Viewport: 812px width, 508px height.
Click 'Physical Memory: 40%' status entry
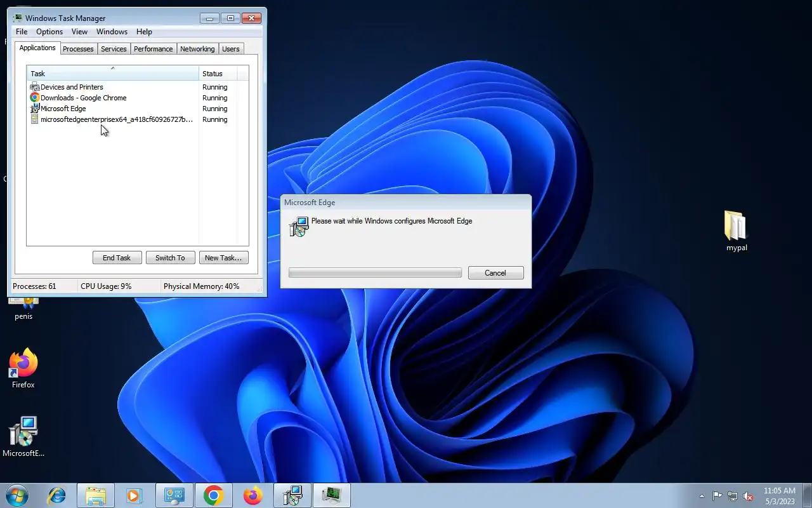(202, 286)
